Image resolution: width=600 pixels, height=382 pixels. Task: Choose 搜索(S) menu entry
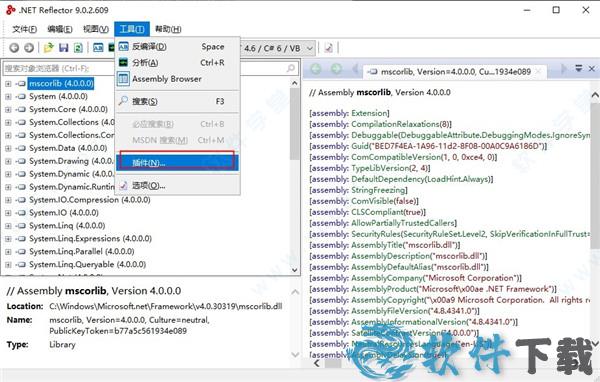[178, 101]
